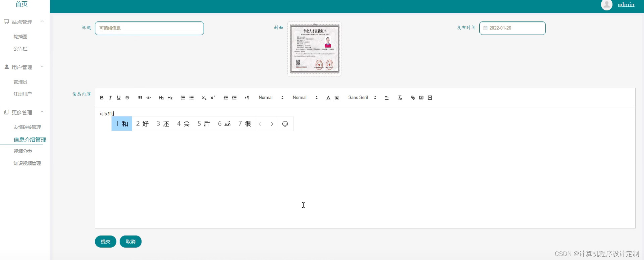Click the 取消 cancel button
Image resolution: width=644 pixels, height=260 pixels.
(130, 242)
